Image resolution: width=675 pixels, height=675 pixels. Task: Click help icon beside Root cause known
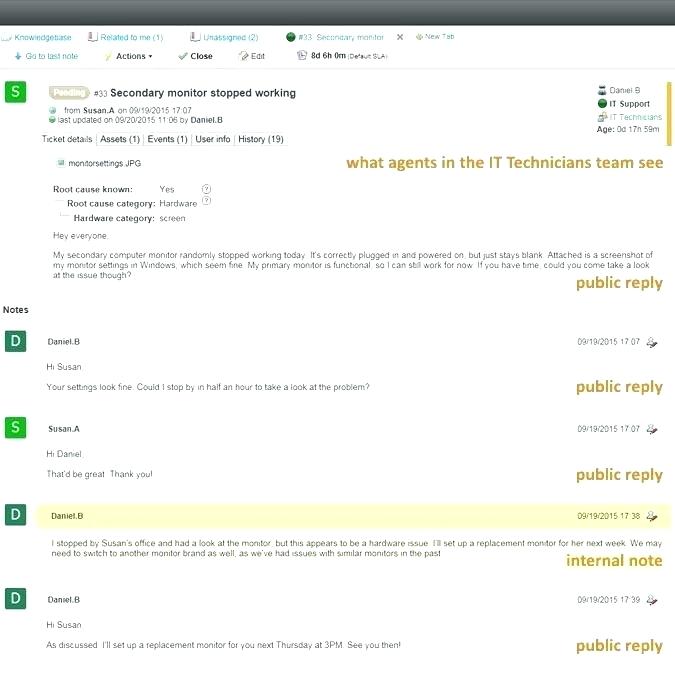[x=206, y=188]
